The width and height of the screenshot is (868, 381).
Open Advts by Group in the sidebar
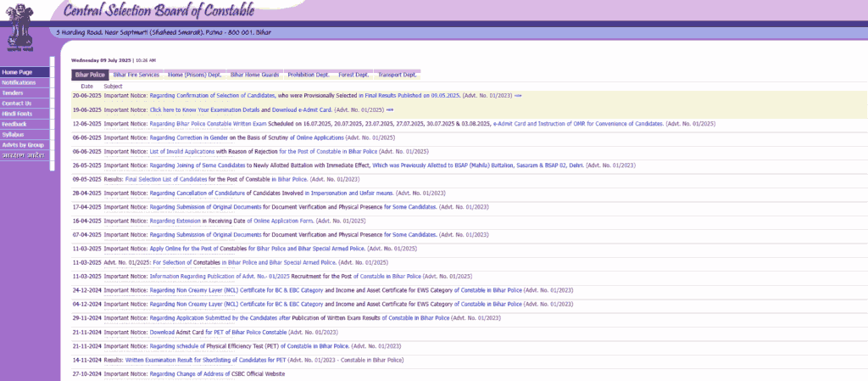click(x=25, y=145)
